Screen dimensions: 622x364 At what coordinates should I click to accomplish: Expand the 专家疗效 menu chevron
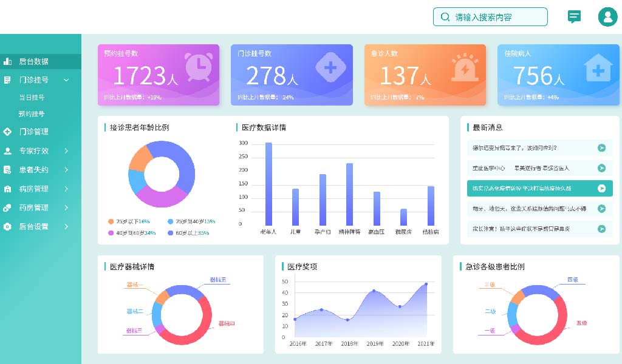(66, 151)
